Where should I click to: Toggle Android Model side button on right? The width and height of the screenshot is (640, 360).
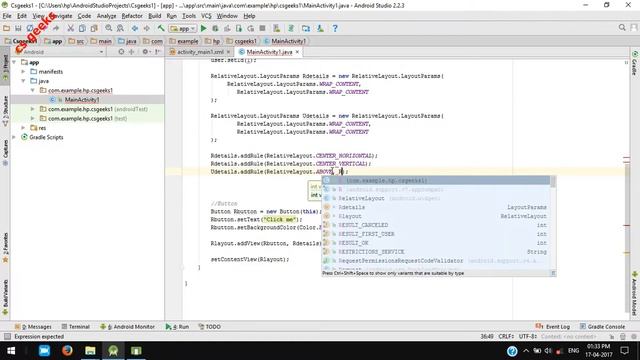(635, 294)
